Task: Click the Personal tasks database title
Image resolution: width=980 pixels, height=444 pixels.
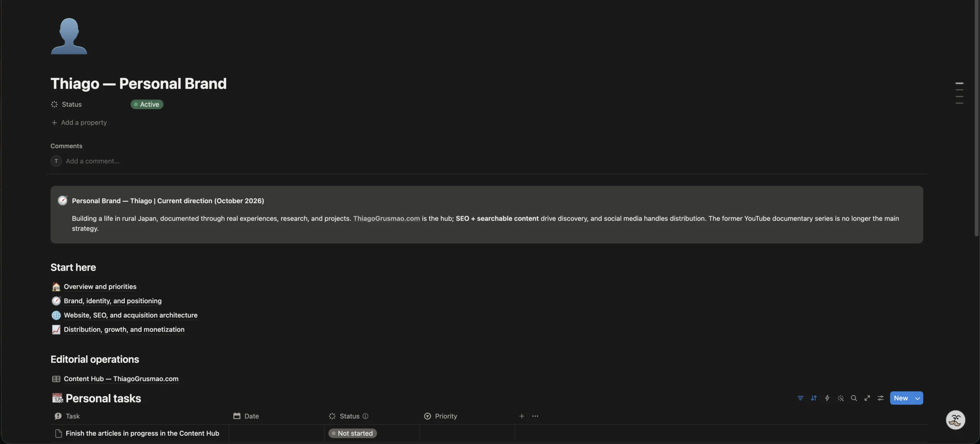Action: (x=103, y=398)
